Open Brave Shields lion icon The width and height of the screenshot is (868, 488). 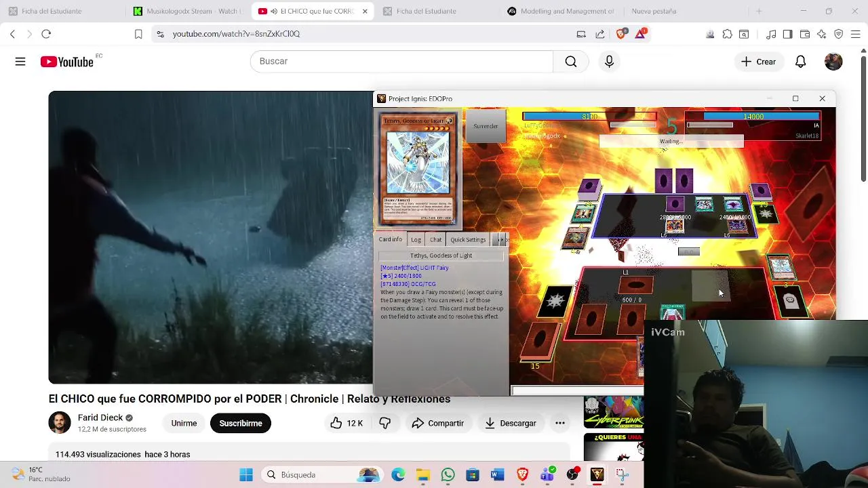pyautogui.click(x=621, y=34)
